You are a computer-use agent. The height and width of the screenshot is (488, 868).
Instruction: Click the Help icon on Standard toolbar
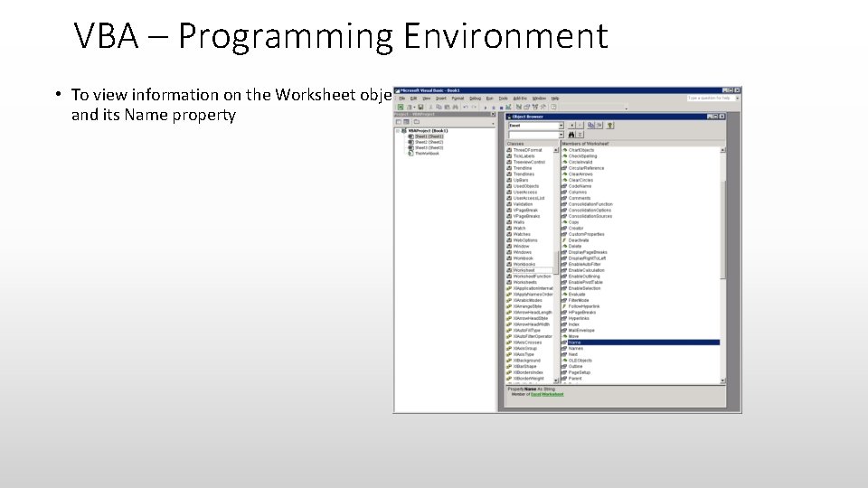553,108
